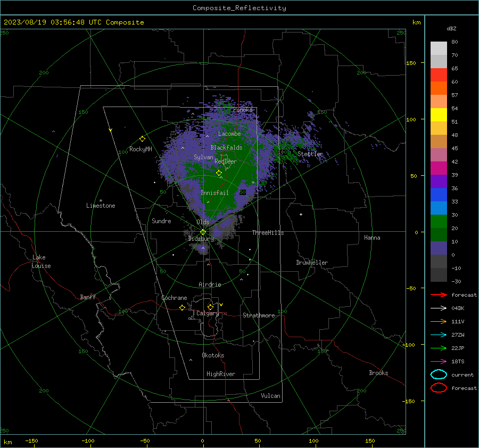The image size is (479, 448).
Task: Click the yellow diamond marker above Calgary
Action: (210, 307)
